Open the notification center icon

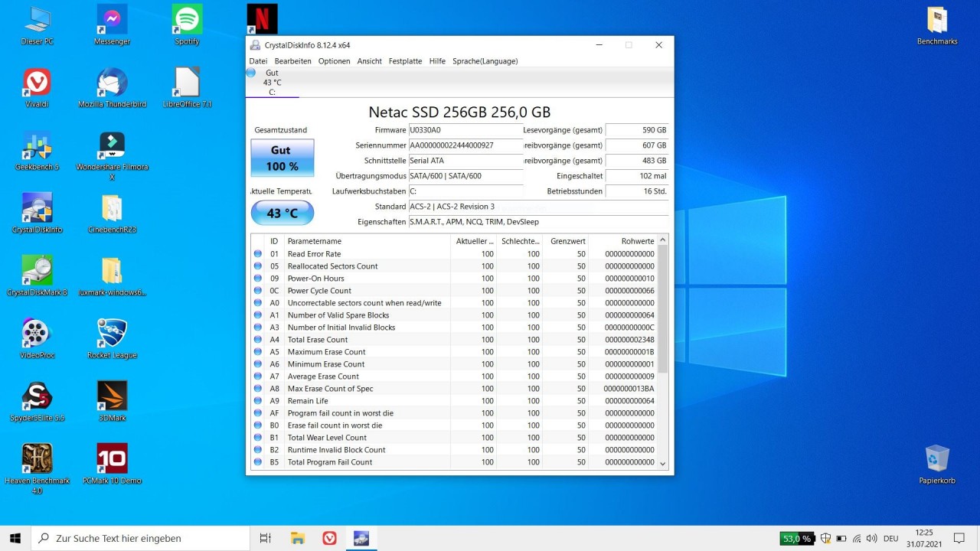[x=959, y=538]
